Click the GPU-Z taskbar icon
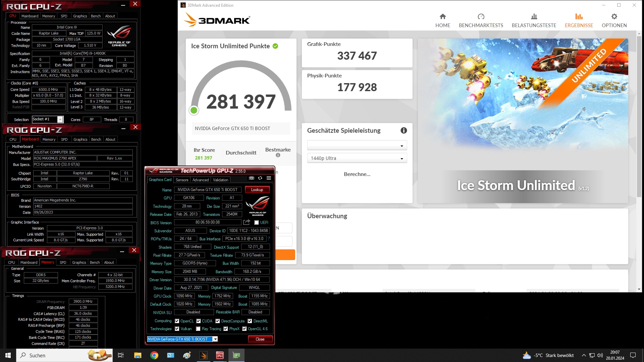The height and width of the screenshot is (362, 644). tap(236, 355)
